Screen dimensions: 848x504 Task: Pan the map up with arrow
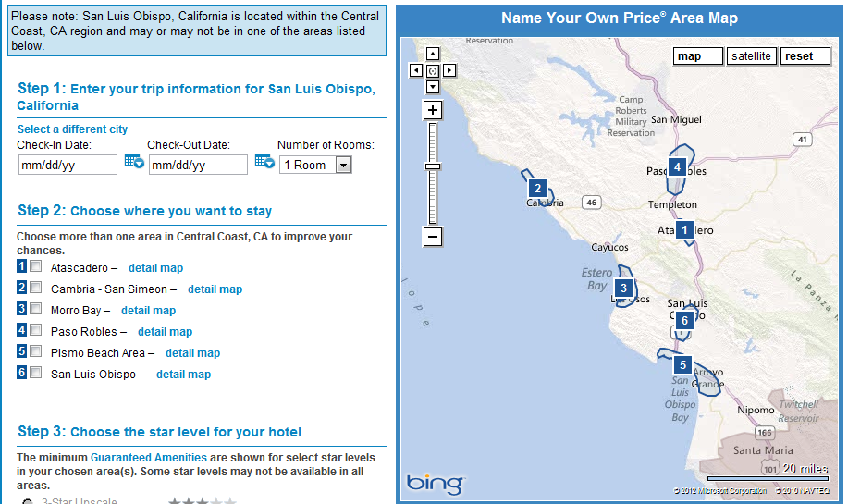pyautogui.click(x=433, y=54)
